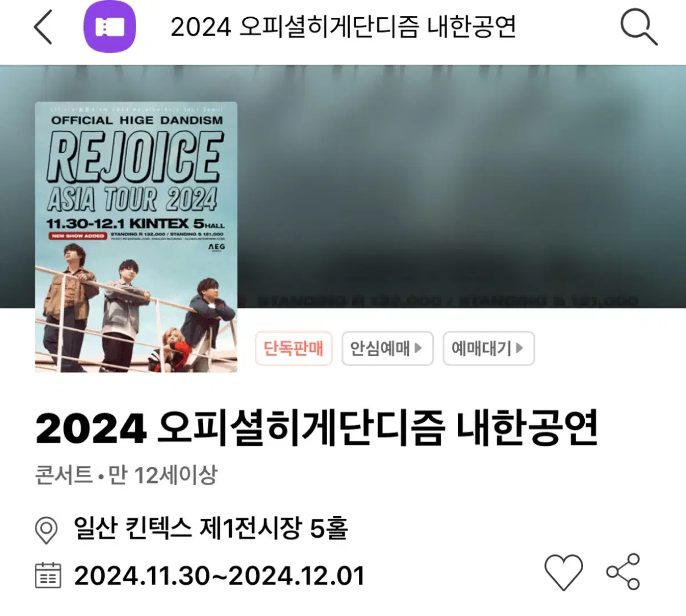Tap the date range 2024.11.30~2024.12.01
The image size is (686, 616).
click(x=220, y=575)
